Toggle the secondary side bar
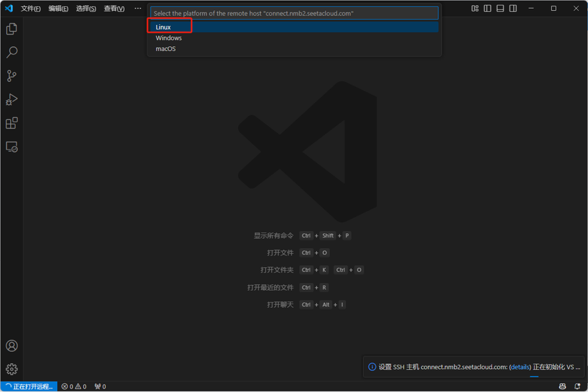The width and height of the screenshot is (588, 392). tap(513, 8)
